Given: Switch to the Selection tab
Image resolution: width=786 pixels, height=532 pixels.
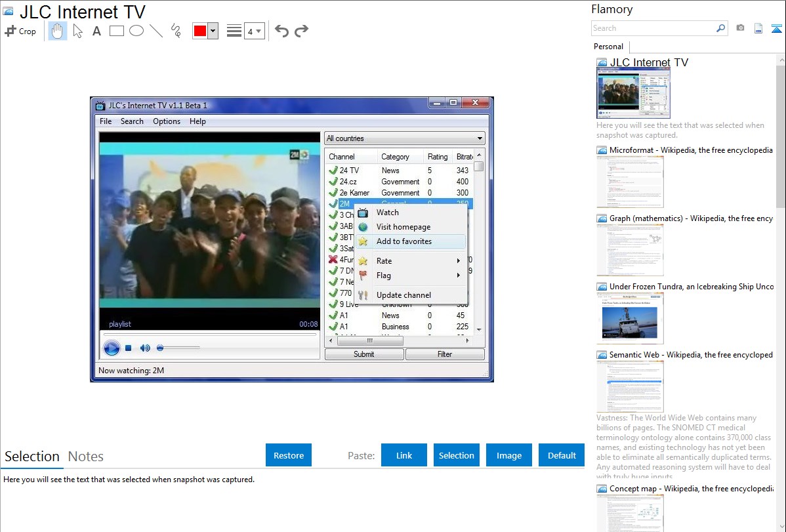Looking at the screenshot, I should pos(32,457).
